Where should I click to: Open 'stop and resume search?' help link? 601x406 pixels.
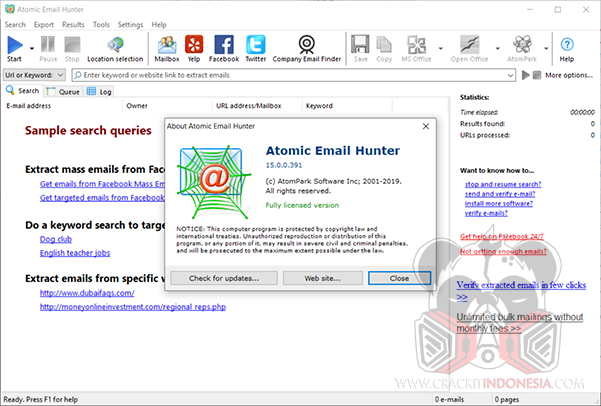tap(503, 184)
